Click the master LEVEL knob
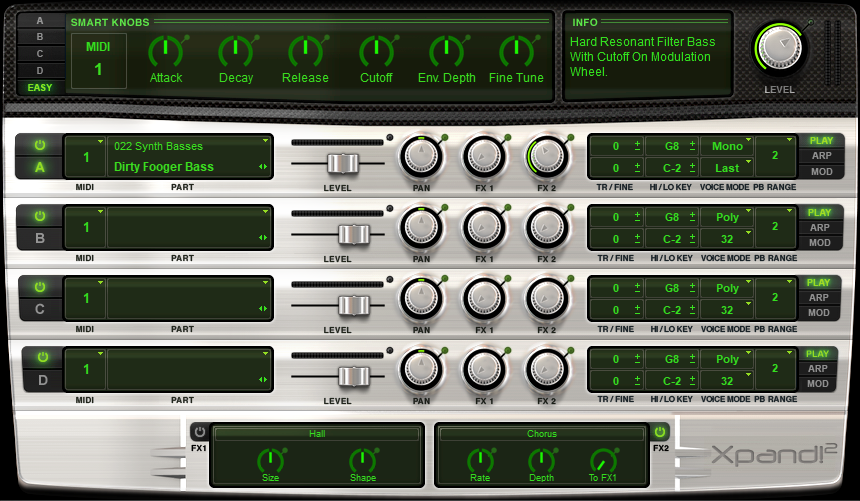860x501 pixels. tap(779, 49)
